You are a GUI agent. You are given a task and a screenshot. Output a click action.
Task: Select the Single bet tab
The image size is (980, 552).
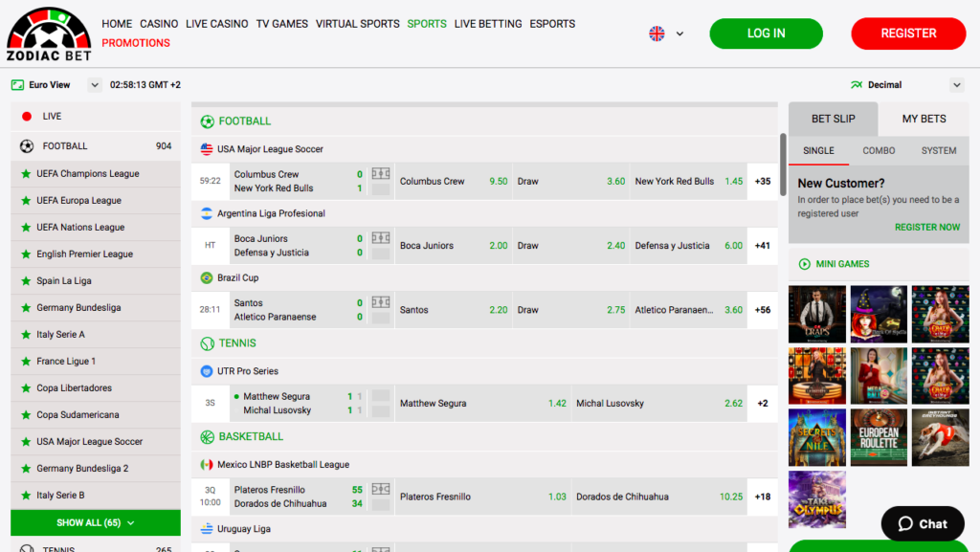tap(819, 150)
